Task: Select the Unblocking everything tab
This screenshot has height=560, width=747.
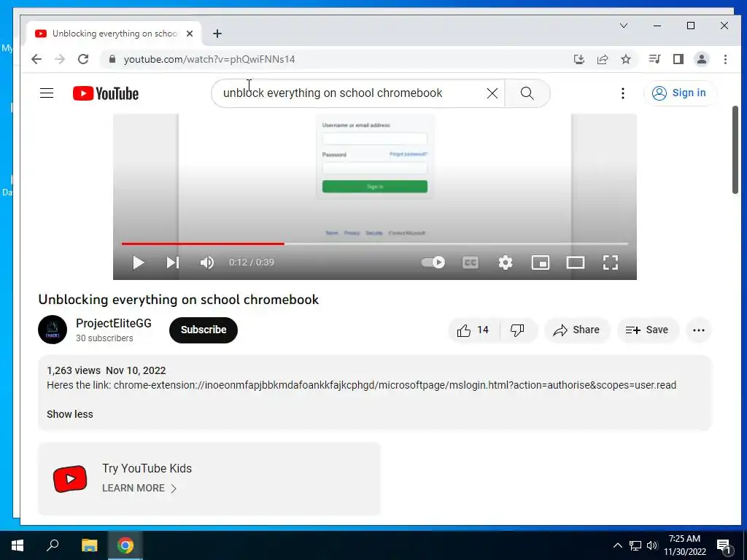Action: coord(113,34)
